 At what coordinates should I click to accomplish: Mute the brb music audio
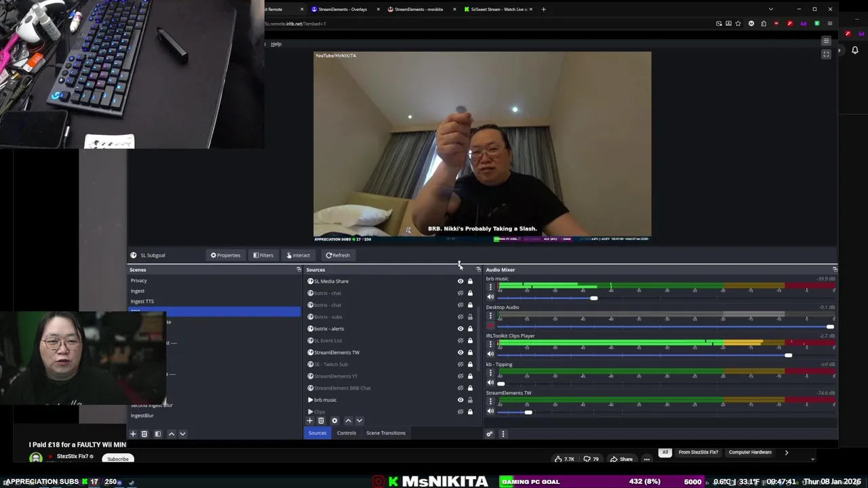pyautogui.click(x=490, y=297)
